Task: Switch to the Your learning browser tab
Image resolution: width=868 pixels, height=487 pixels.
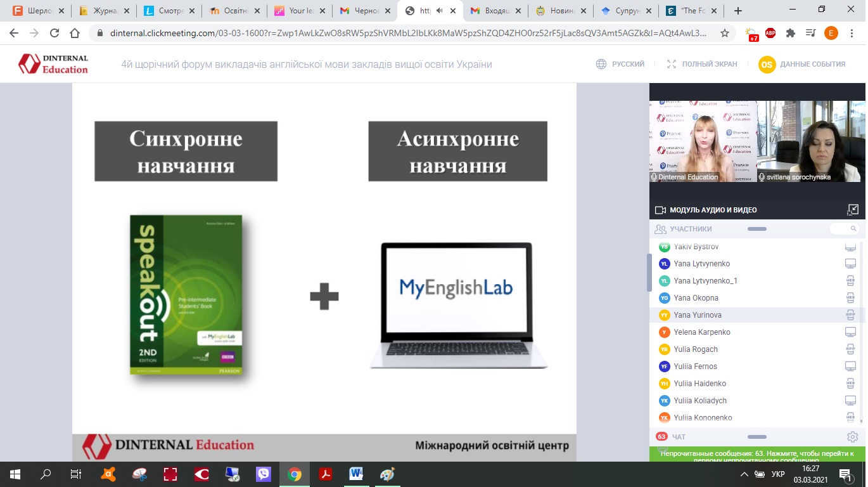Action: click(300, 11)
